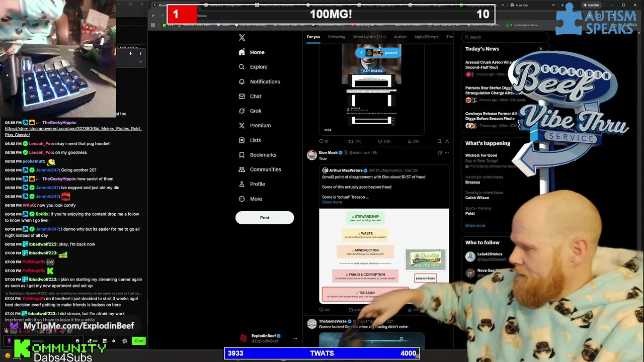The height and width of the screenshot is (362, 644).
Task: Open the Cowboys Release Former All news story
Action: [x=491, y=120]
